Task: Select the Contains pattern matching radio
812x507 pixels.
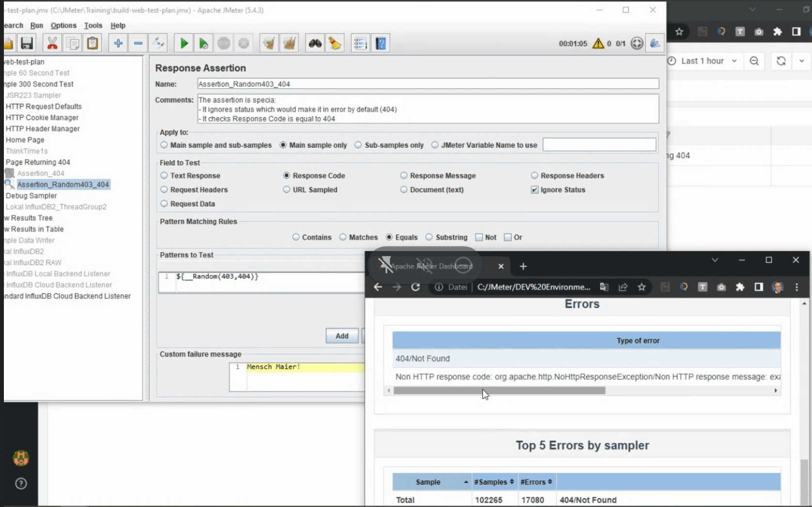Action: pyautogui.click(x=296, y=238)
